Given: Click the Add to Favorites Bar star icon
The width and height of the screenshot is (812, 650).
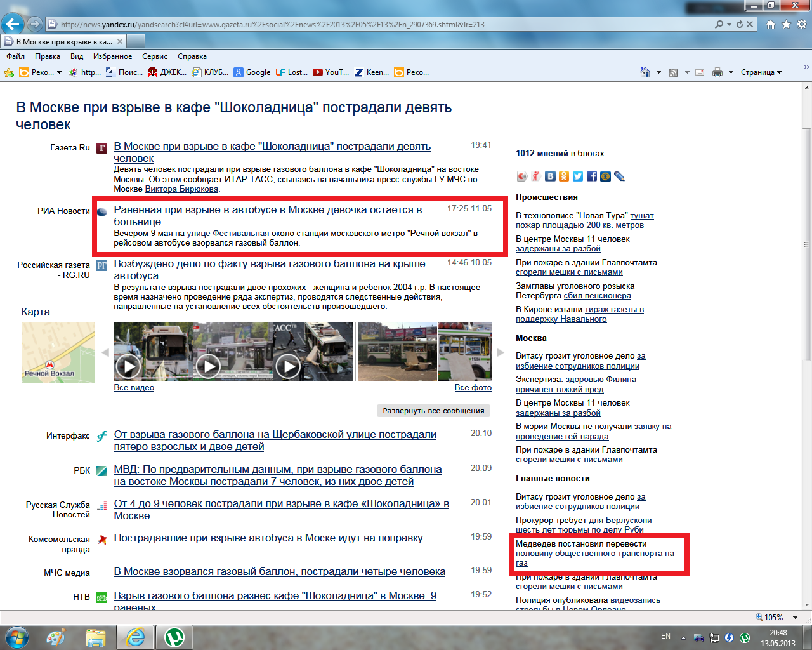Looking at the screenshot, I should (9, 72).
